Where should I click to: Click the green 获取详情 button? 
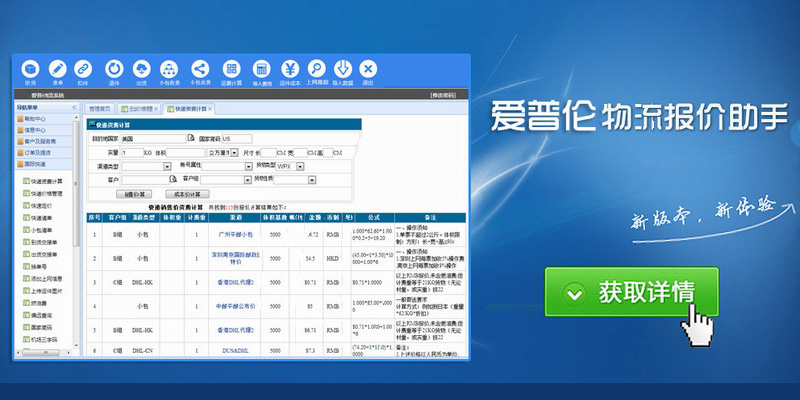[x=632, y=292]
